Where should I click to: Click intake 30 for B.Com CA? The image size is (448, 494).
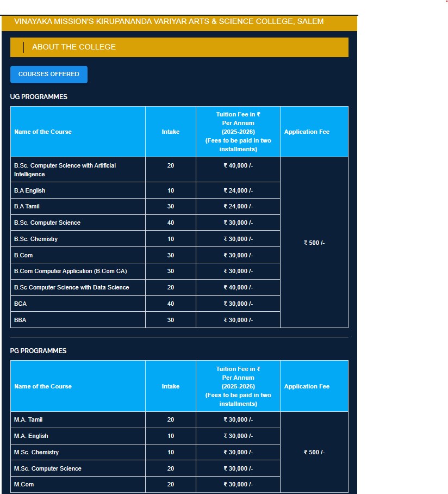tap(171, 271)
